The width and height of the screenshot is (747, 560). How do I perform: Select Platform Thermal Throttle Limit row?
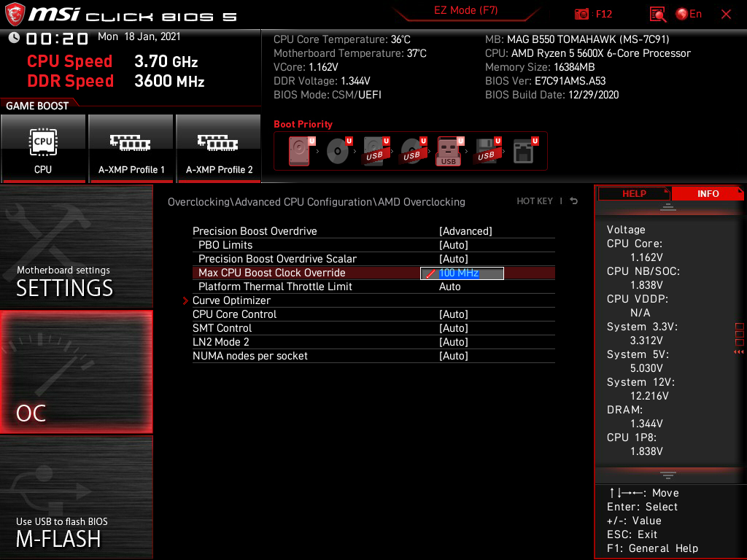[x=373, y=286]
